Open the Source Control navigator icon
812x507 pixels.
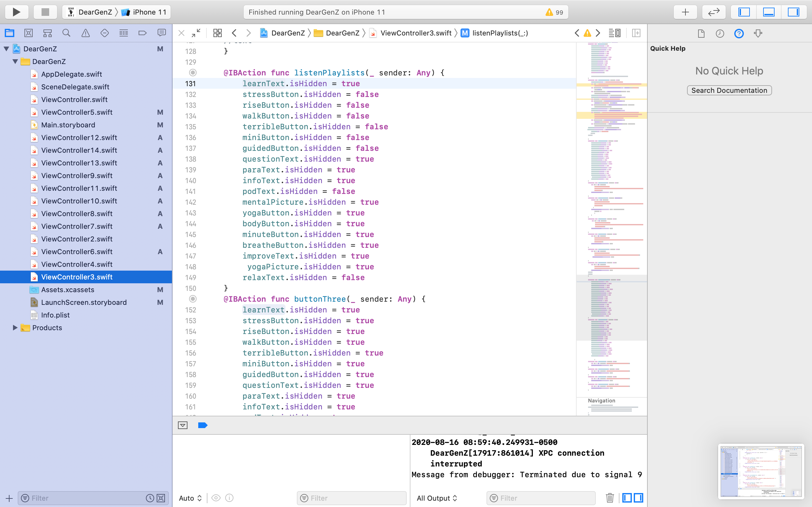(29, 33)
